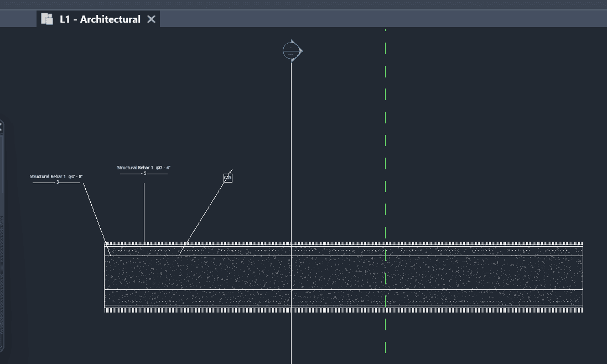Switch to the L1 - Architectural view tab

coord(100,19)
